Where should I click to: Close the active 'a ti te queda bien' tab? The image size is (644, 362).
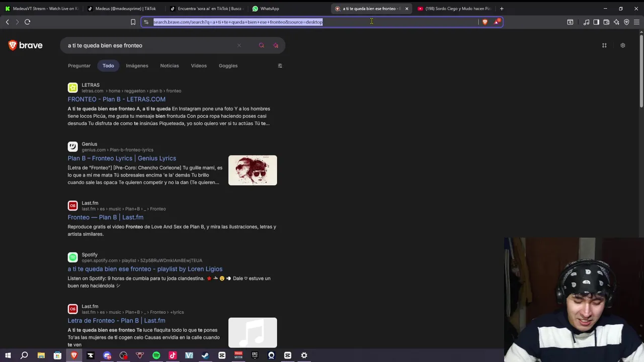[x=407, y=9]
